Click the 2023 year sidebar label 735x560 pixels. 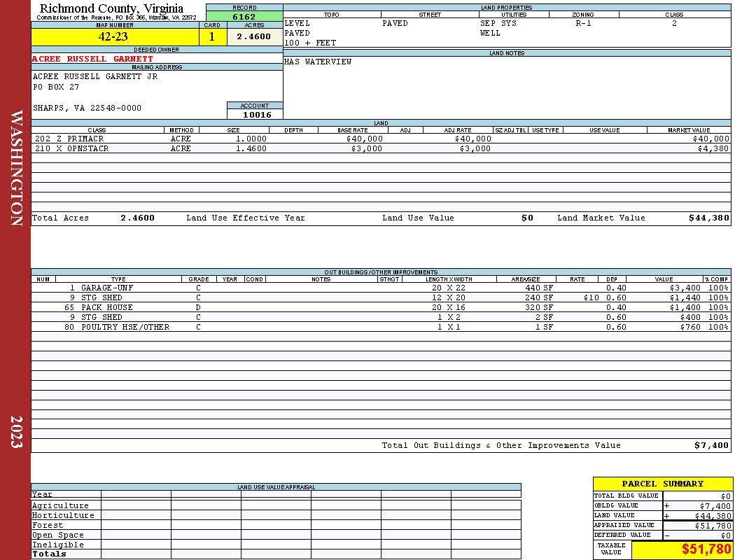pos(16,432)
